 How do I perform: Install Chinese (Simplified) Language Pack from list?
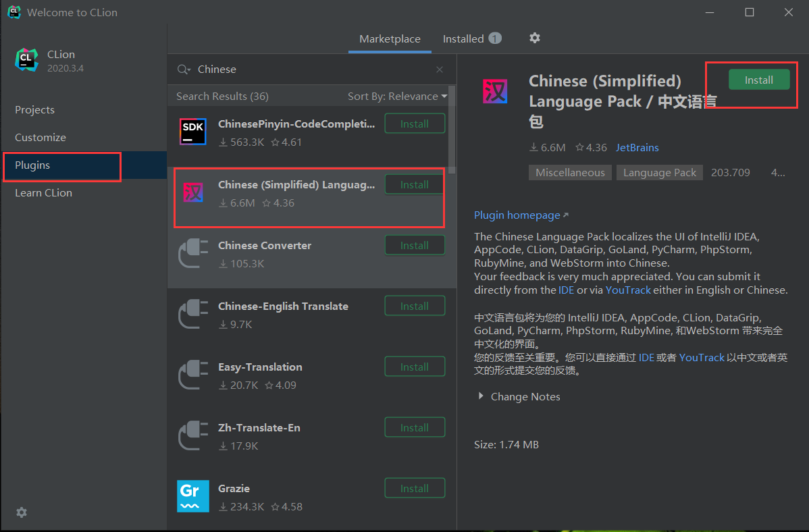(x=415, y=185)
